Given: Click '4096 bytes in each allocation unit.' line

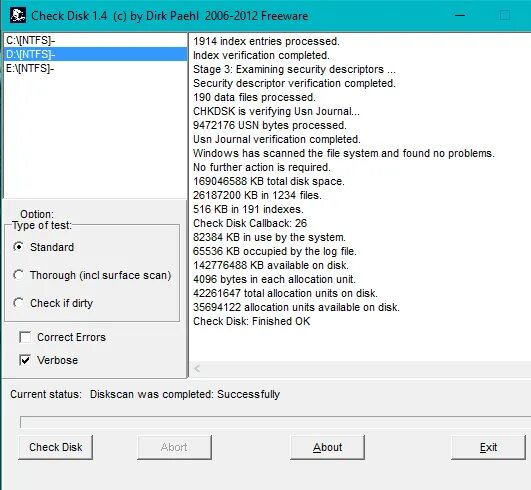Looking at the screenshot, I should [274, 279].
